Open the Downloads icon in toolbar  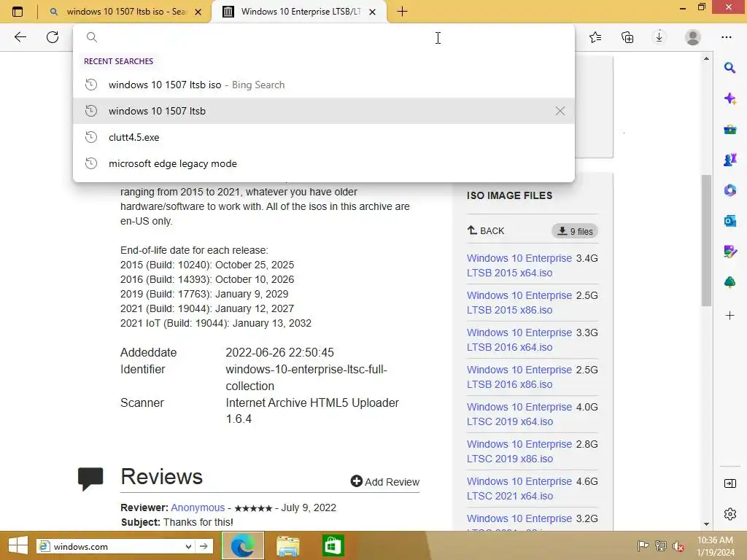(659, 37)
